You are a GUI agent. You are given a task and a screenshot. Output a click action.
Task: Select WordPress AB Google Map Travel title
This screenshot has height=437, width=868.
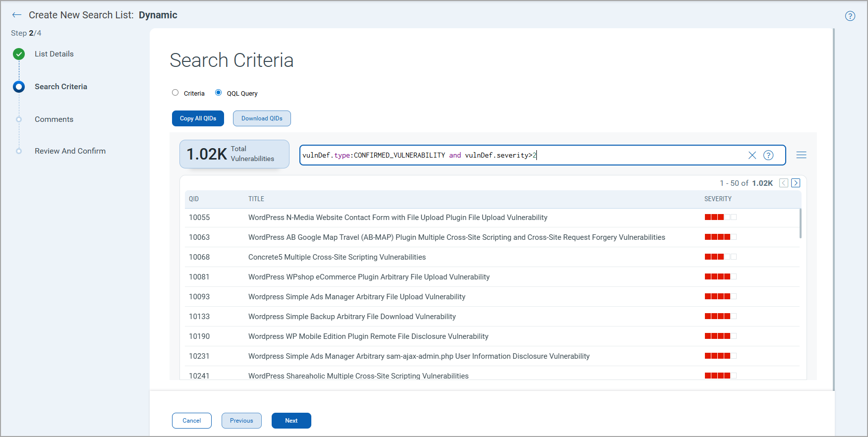coord(457,237)
